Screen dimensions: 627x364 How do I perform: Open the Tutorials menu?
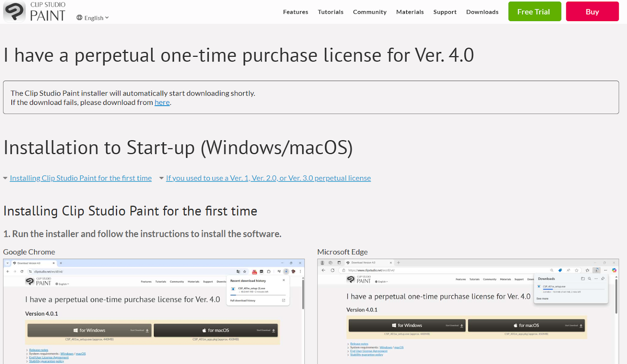[330, 12]
